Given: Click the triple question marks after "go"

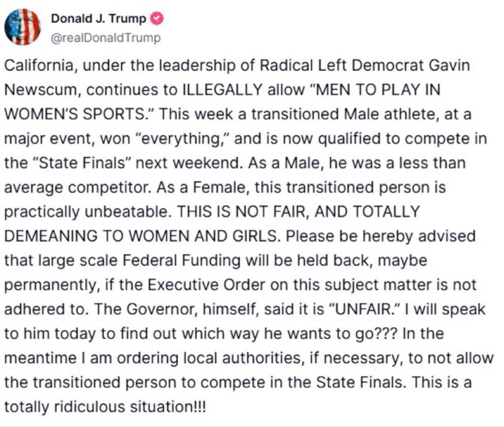Looking at the screenshot, I should click(387, 333).
